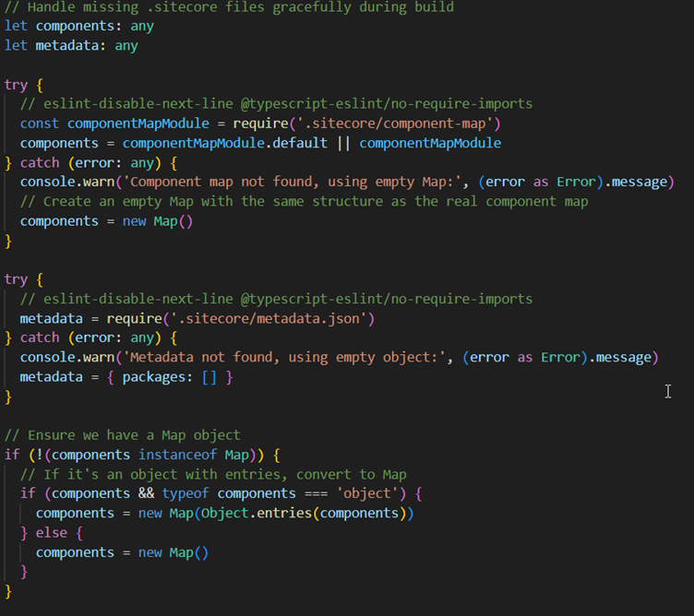Image resolution: width=694 pixels, height=616 pixels.
Task: Click the '===' strict equality operator
Action: tap(316, 494)
